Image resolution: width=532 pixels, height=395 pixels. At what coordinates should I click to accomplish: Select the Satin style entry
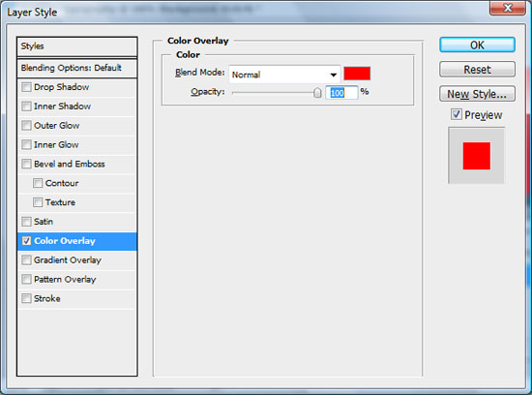(x=77, y=222)
